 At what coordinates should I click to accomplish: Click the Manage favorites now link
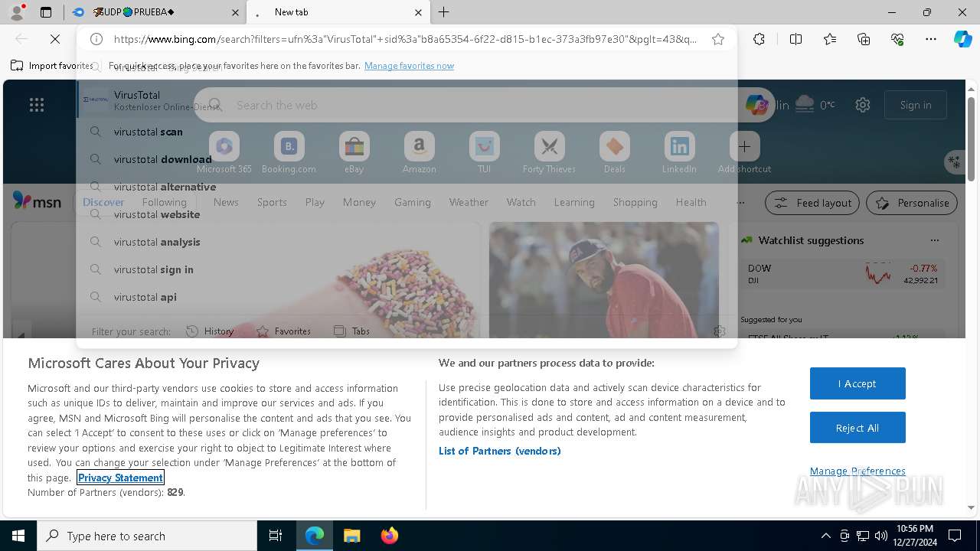(409, 66)
